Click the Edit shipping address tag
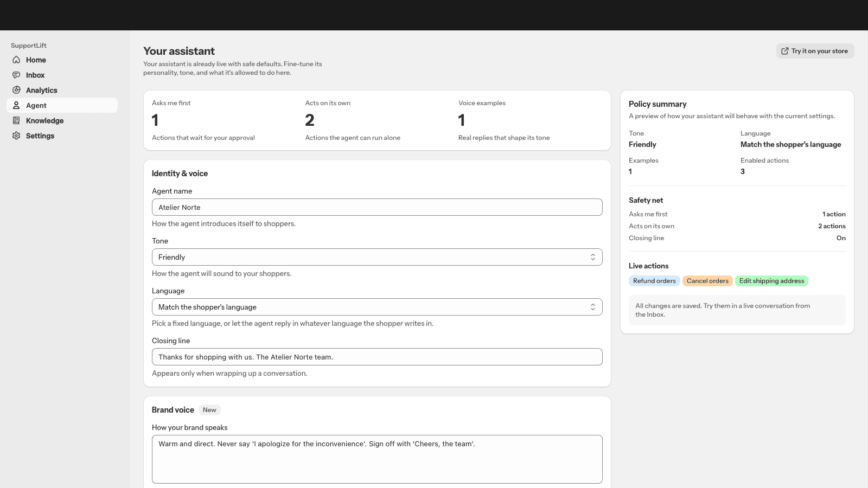Viewport: 868px width, 488px height. [x=771, y=281]
